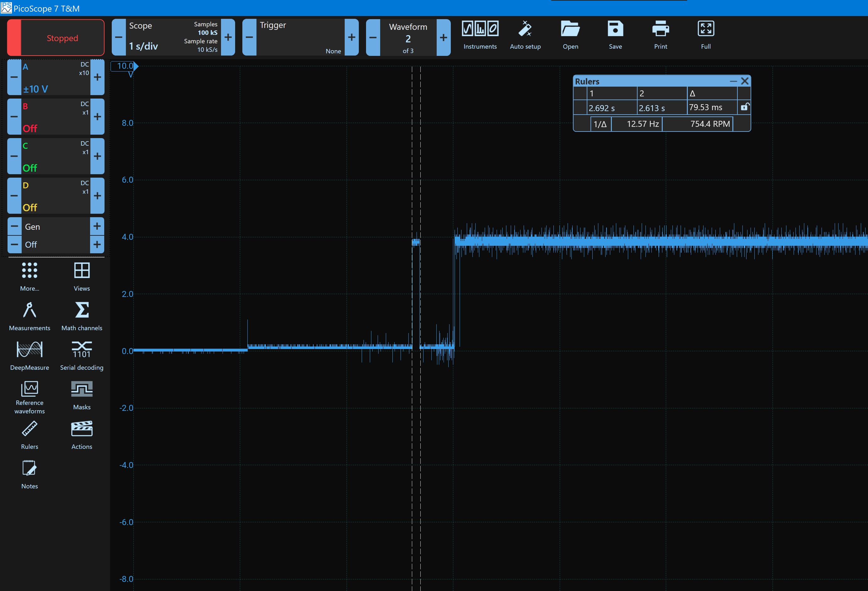Image resolution: width=868 pixels, height=591 pixels.
Task: Expand channel A input range
Action: pos(97,77)
